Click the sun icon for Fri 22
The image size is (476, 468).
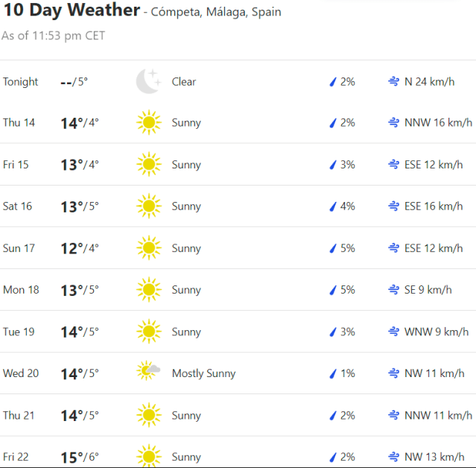[148, 456]
